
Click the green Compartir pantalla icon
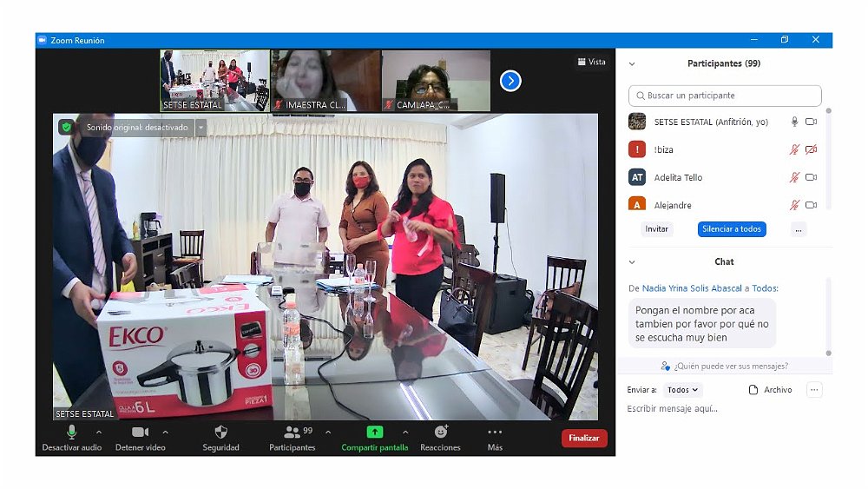pyautogui.click(x=374, y=432)
